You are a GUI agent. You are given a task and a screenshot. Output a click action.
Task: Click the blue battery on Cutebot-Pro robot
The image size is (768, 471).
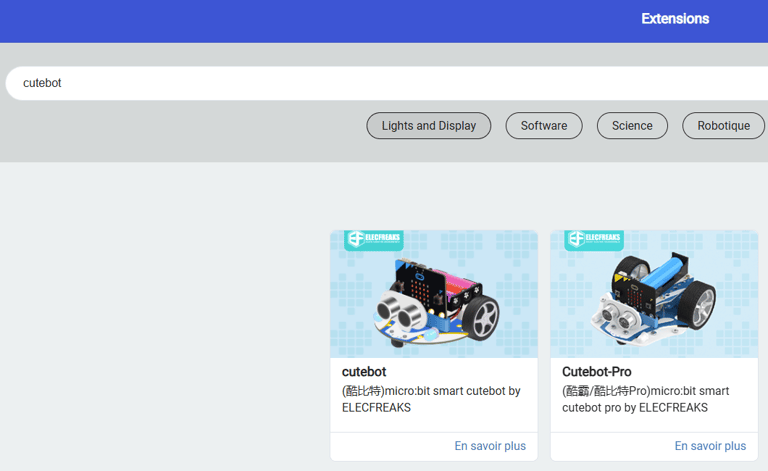click(662, 272)
